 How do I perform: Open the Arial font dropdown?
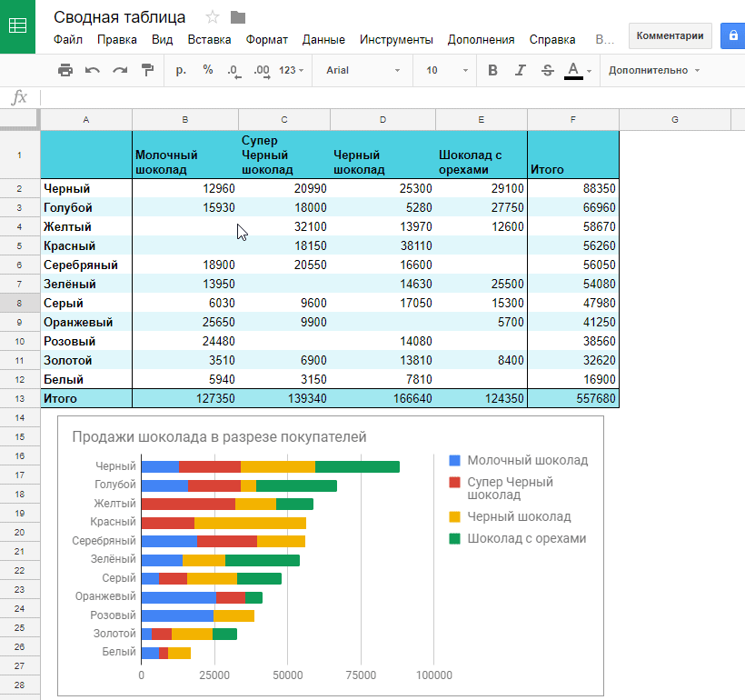(363, 70)
